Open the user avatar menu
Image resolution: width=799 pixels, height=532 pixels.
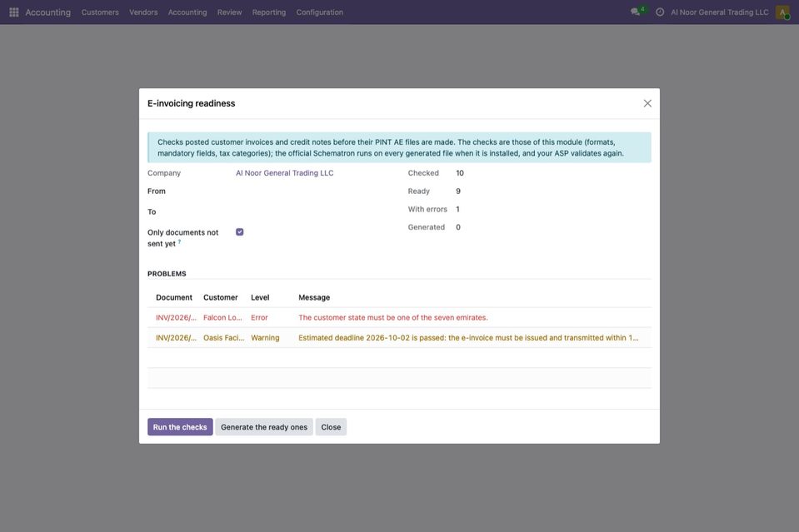tap(782, 12)
